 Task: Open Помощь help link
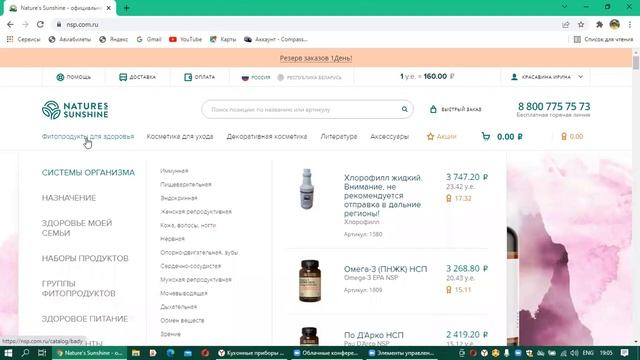pos(73,77)
